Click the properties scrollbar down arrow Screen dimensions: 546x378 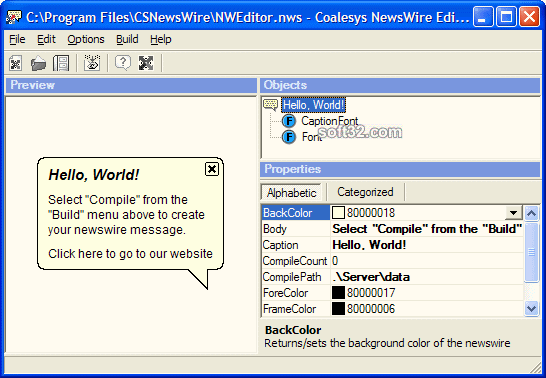point(531,308)
